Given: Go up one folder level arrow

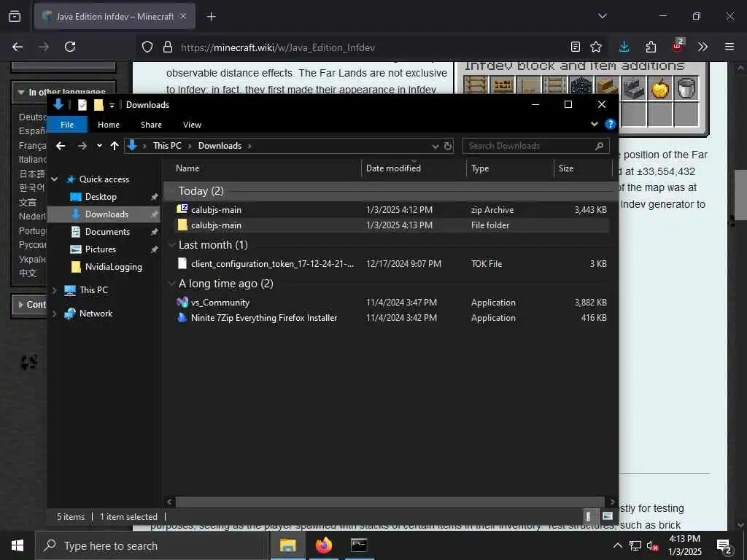Looking at the screenshot, I should point(115,146).
